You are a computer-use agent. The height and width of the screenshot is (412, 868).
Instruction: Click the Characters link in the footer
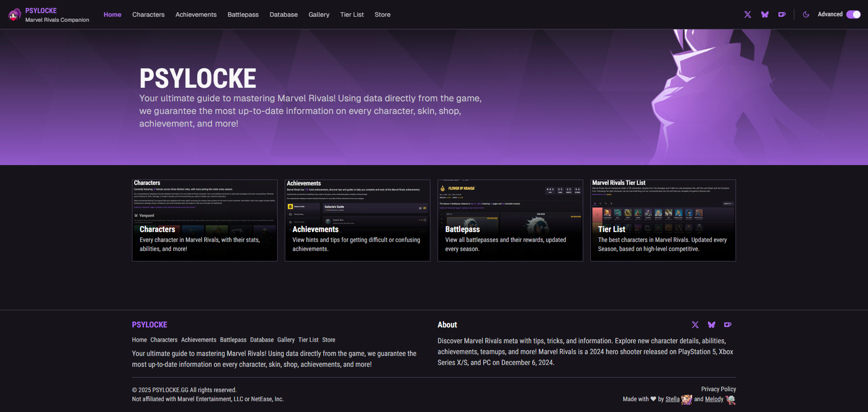click(x=164, y=340)
